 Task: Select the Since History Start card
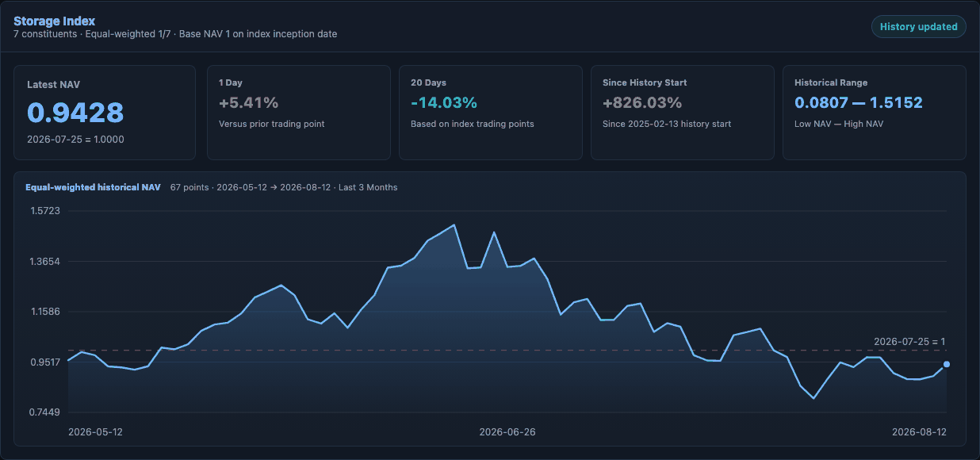click(683, 113)
